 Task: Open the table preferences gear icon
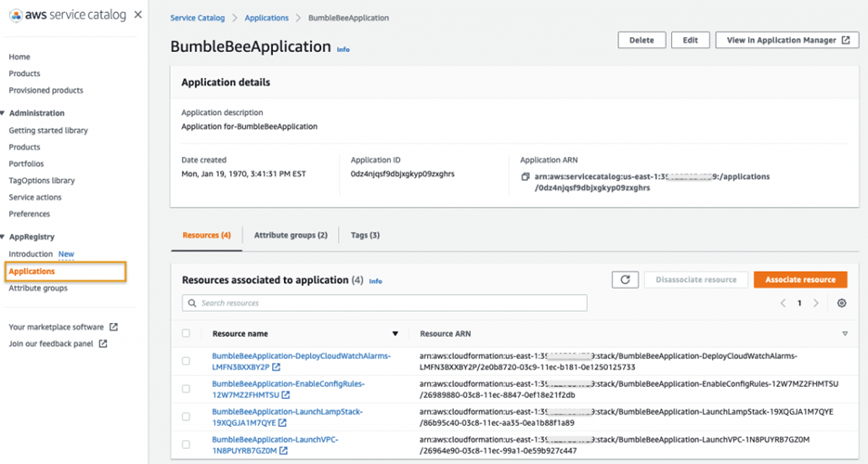click(x=842, y=303)
